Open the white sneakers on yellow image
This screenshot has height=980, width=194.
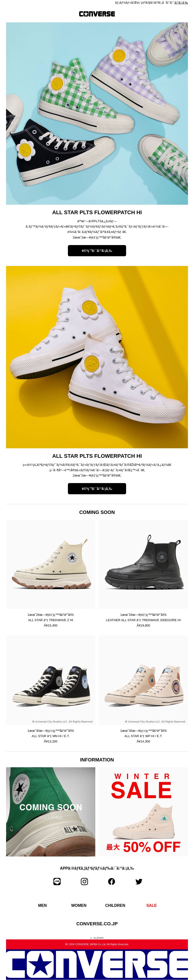pyautogui.click(x=97, y=357)
